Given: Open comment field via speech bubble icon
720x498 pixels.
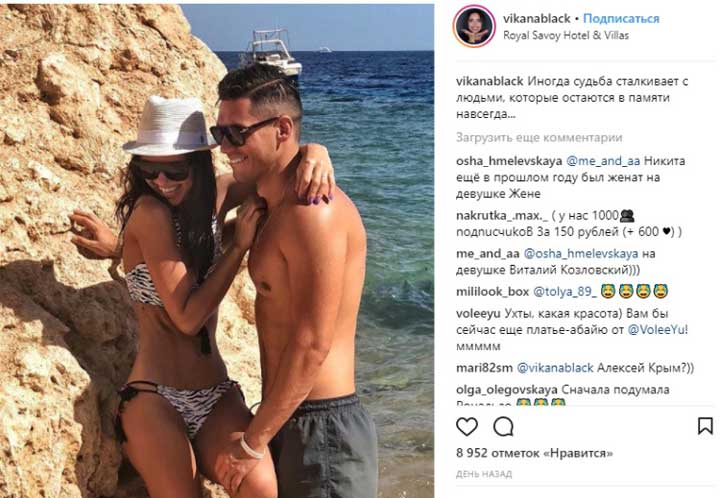Looking at the screenshot, I should [x=503, y=427].
